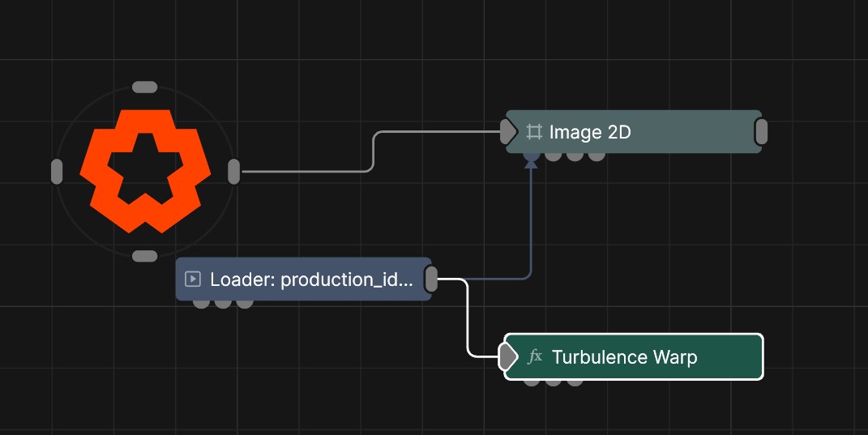This screenshot has height=435, width=868.
Task: Click the grid icon on Image 2D node
Action: [534, 131]
